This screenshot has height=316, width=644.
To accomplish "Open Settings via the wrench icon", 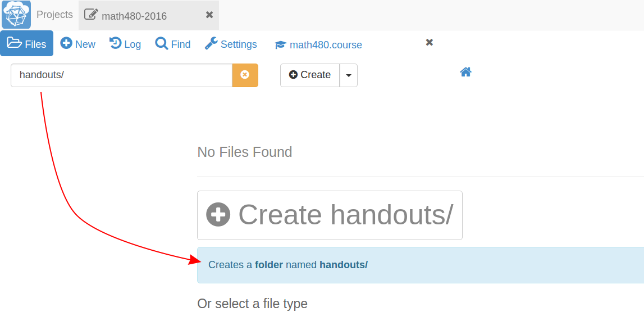I will pyautogui.click(x=211, y=43).
